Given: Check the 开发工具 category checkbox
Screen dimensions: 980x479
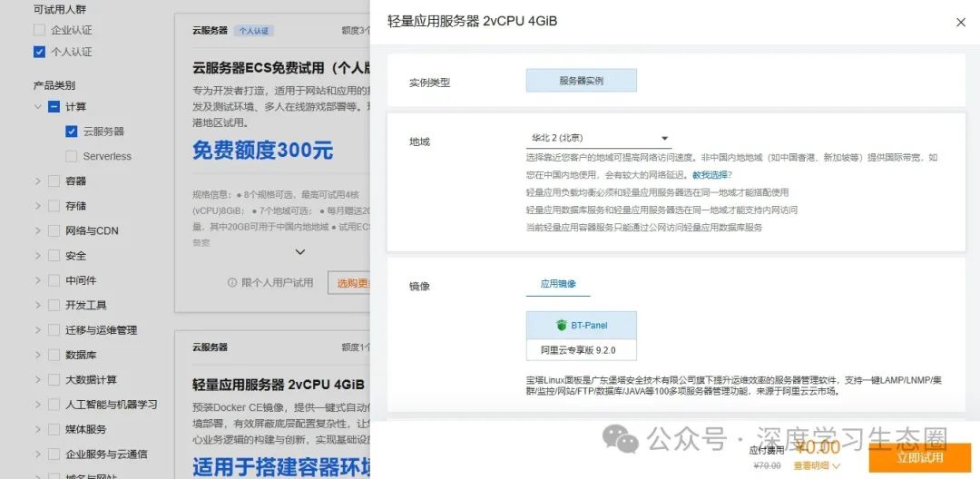Looking at the screenshot, I should click(54, 306).
